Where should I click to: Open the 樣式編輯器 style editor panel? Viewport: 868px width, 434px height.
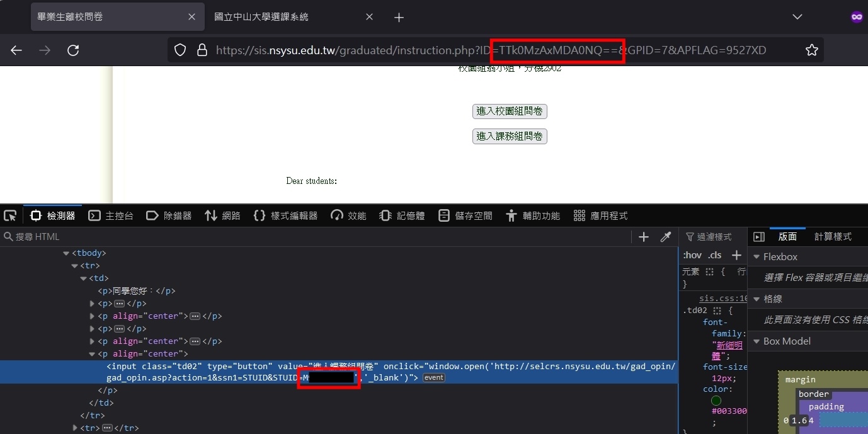click(285, 216)
